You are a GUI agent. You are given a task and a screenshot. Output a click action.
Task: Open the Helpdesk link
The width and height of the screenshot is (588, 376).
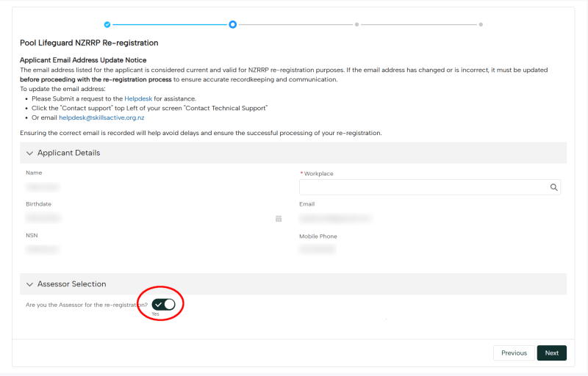[138, 98]
